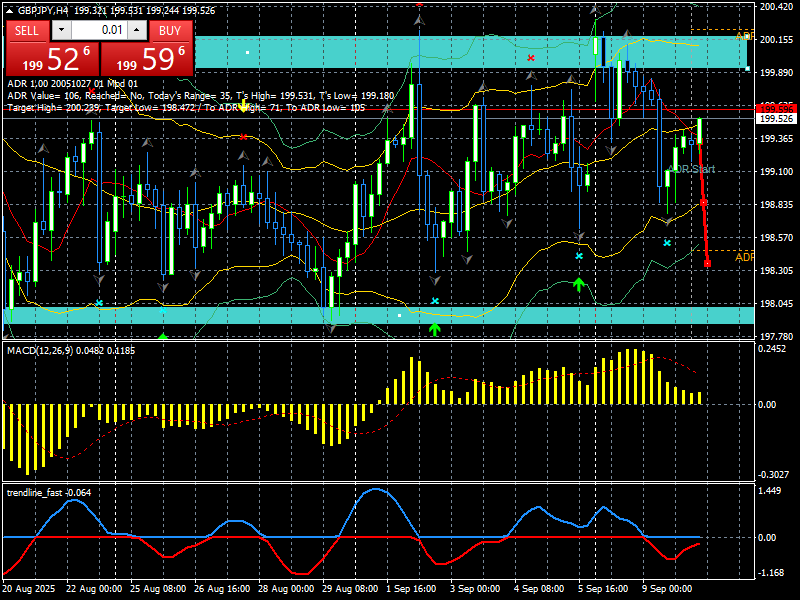Click the current price label 199.526
Screen dimensions: 800x600
click(x=777, y=119)
